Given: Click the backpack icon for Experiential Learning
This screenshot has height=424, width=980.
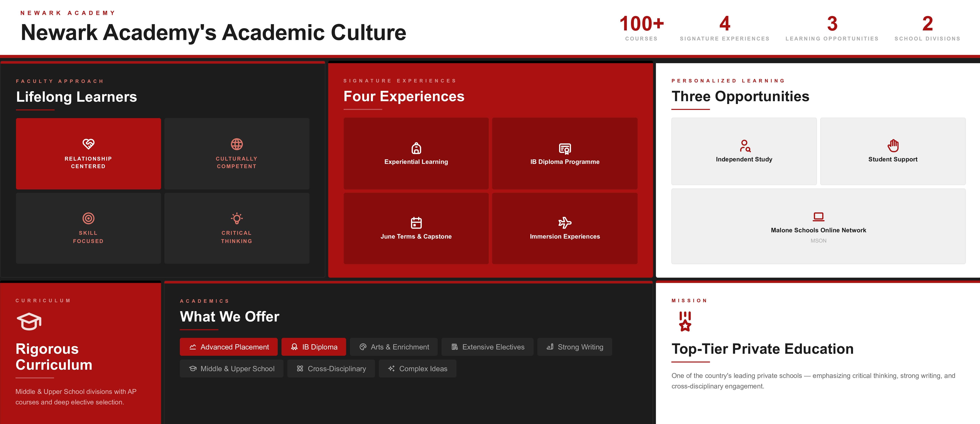Looking at the screenshot, I should click(x=416, y=148).
